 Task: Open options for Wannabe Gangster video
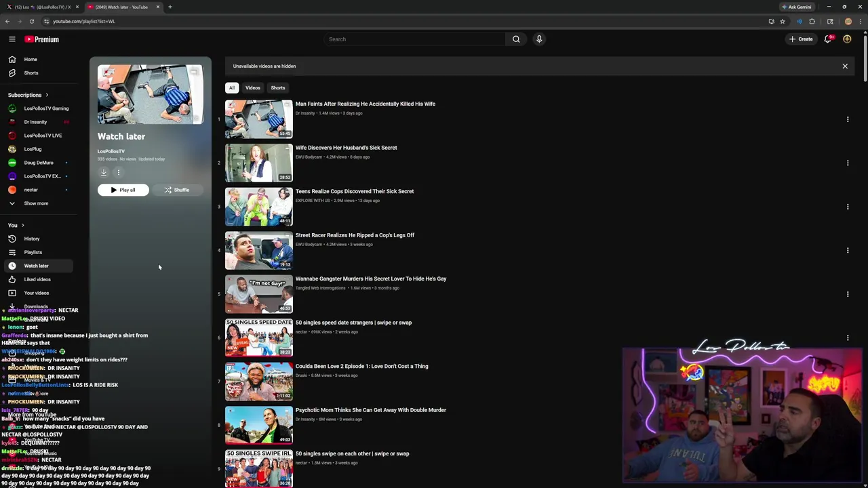pos(848,294)
